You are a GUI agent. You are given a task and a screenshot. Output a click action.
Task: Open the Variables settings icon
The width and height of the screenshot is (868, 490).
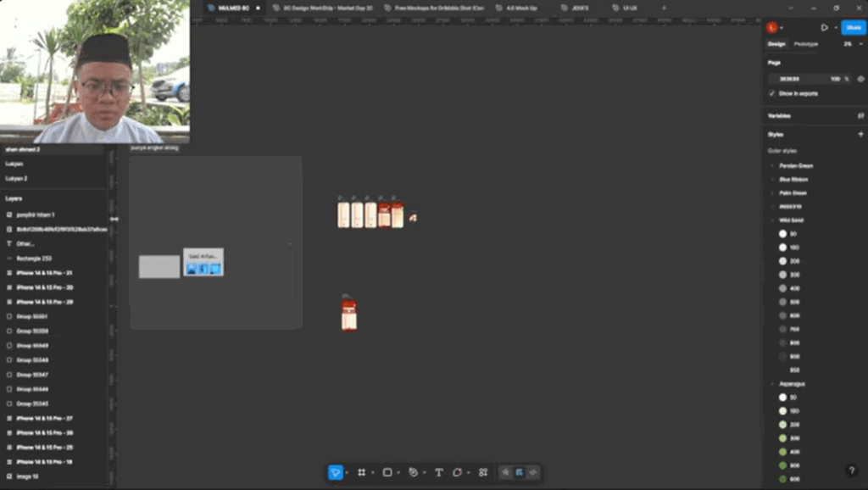(860, 115)
